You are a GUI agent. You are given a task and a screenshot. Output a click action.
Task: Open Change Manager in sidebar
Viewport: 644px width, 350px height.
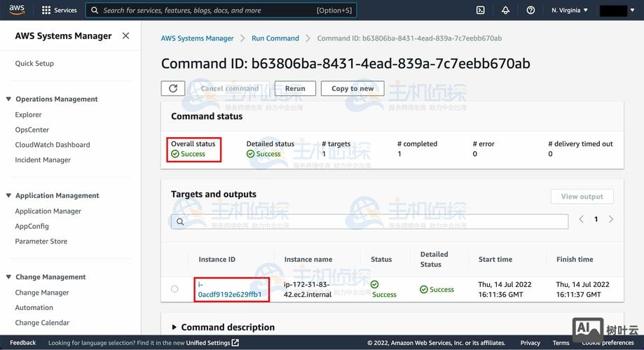[x=42, y=292]
